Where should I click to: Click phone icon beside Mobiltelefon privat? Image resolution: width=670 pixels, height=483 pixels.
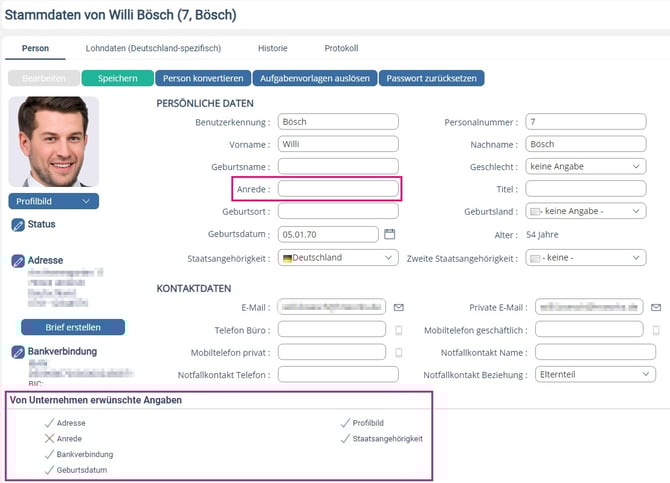[x=398, y=353]
